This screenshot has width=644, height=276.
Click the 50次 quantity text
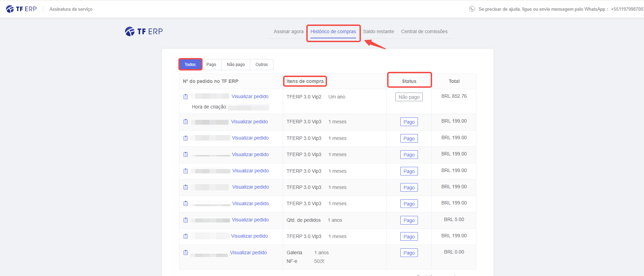tap(319, 261)
